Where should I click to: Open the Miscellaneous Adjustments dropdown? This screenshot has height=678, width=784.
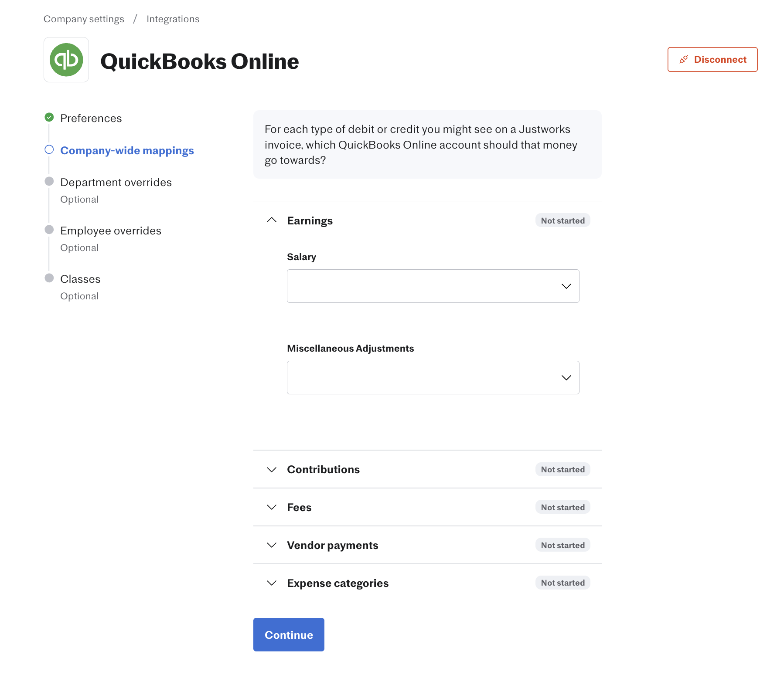[433, 377]
